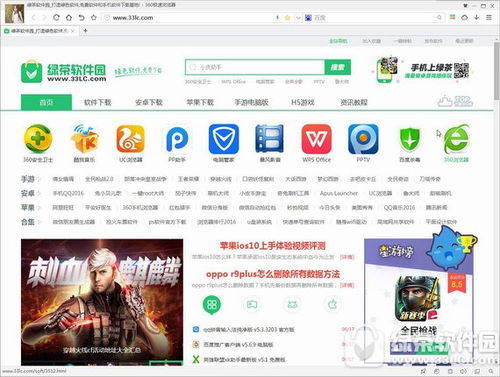Click the download arrow toolbar icon

477,17
